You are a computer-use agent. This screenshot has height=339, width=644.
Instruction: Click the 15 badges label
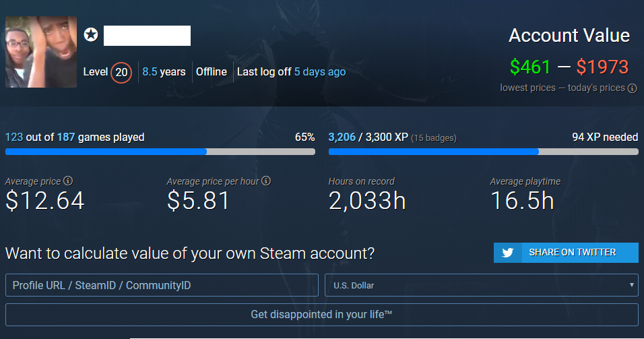(x=434, y=138)
